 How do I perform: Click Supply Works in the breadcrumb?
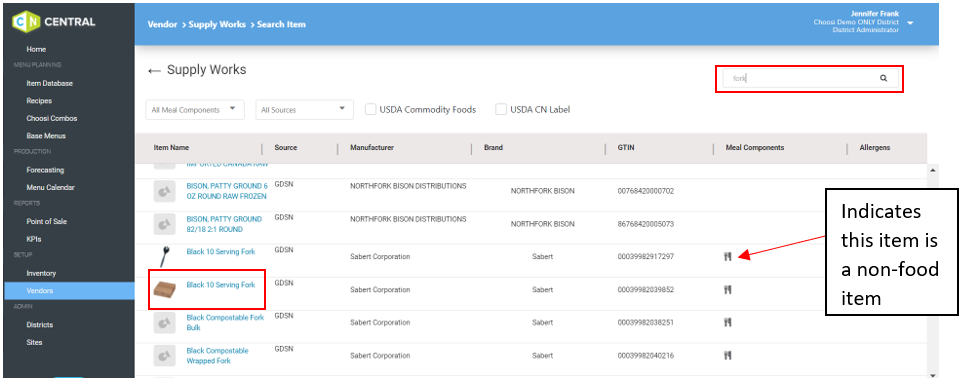(217, 25)
